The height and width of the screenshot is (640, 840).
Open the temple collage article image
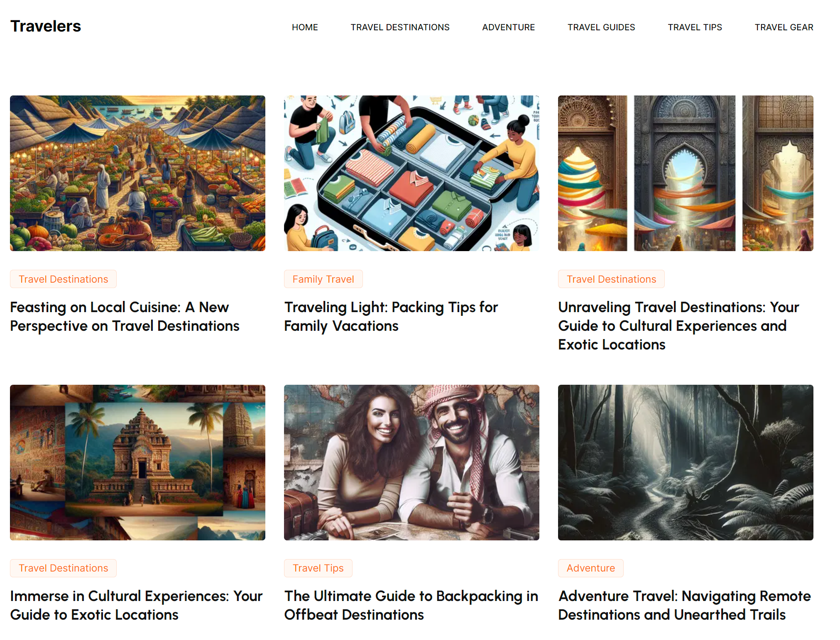[x=137, y=462]
